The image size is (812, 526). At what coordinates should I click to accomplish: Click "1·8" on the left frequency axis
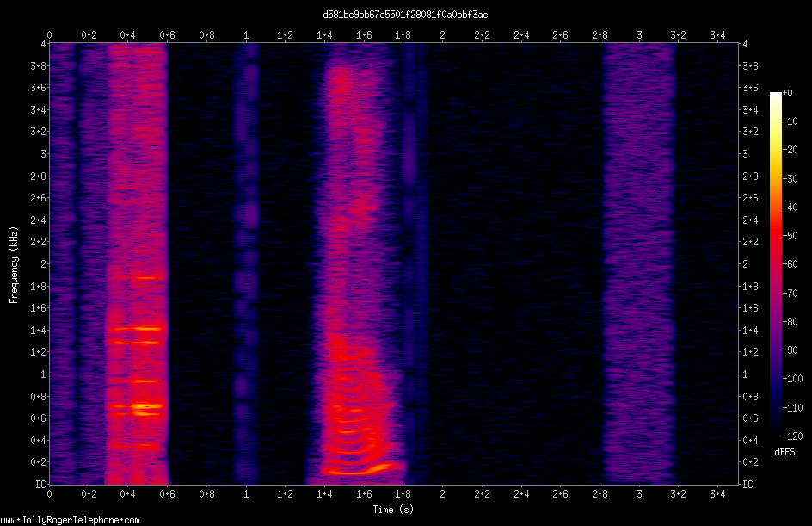(x=39, y=287)
